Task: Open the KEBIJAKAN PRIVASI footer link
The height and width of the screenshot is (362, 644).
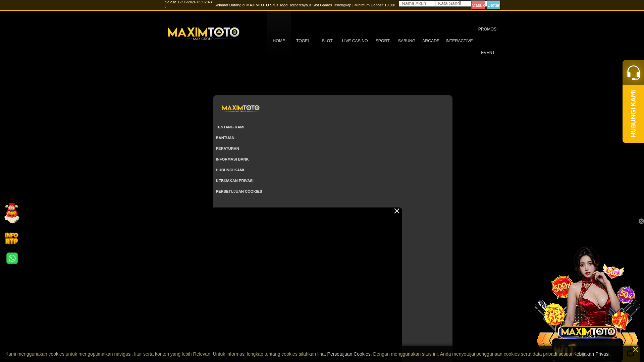Action: tap(234, 181)
